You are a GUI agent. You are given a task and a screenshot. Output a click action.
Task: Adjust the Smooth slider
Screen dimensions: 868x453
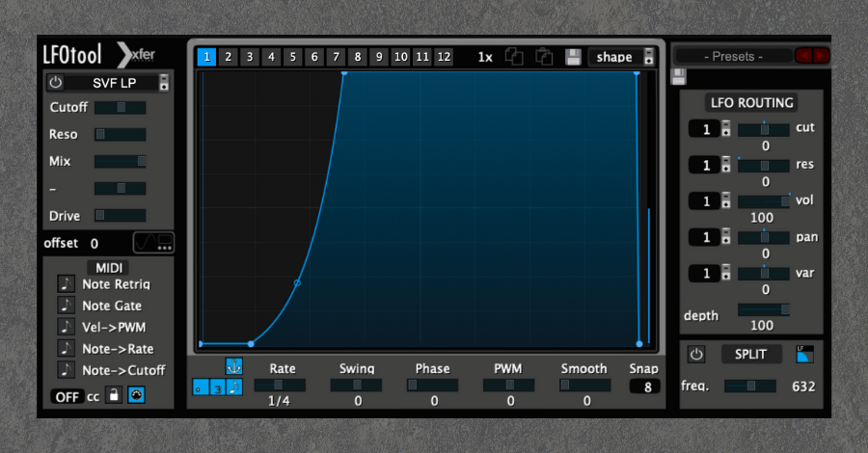pos(584,385)
